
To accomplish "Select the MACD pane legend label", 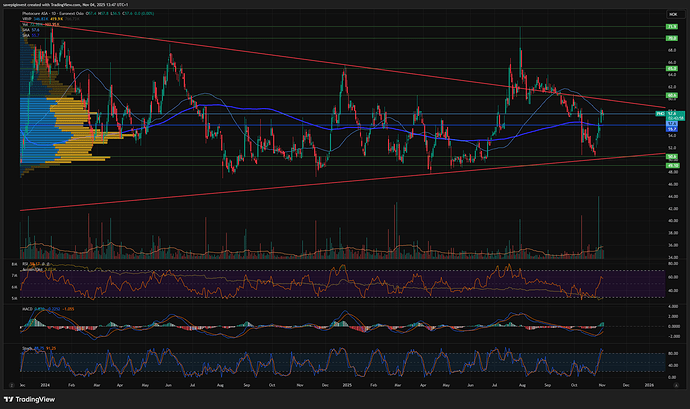I will click(x=27, y=309).
